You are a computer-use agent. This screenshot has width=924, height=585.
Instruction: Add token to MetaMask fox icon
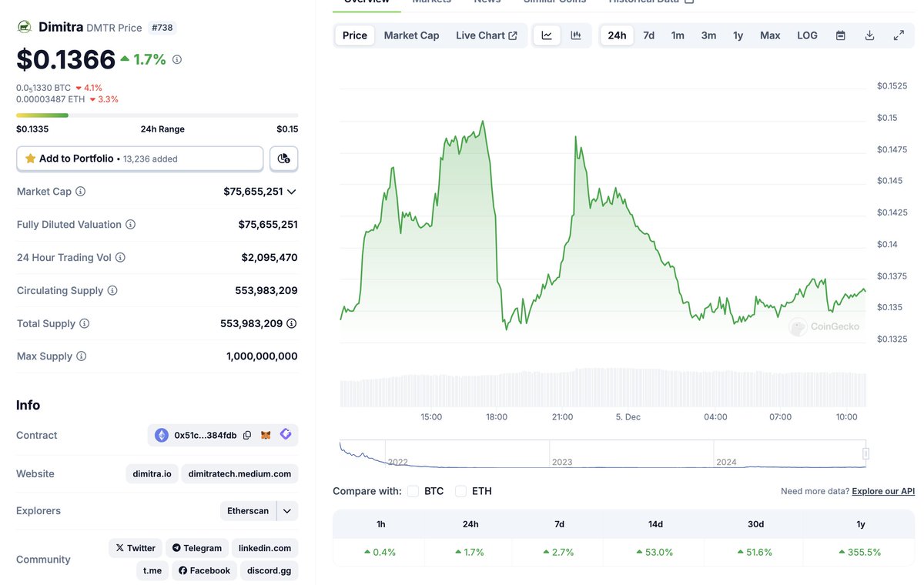[266, 436]
